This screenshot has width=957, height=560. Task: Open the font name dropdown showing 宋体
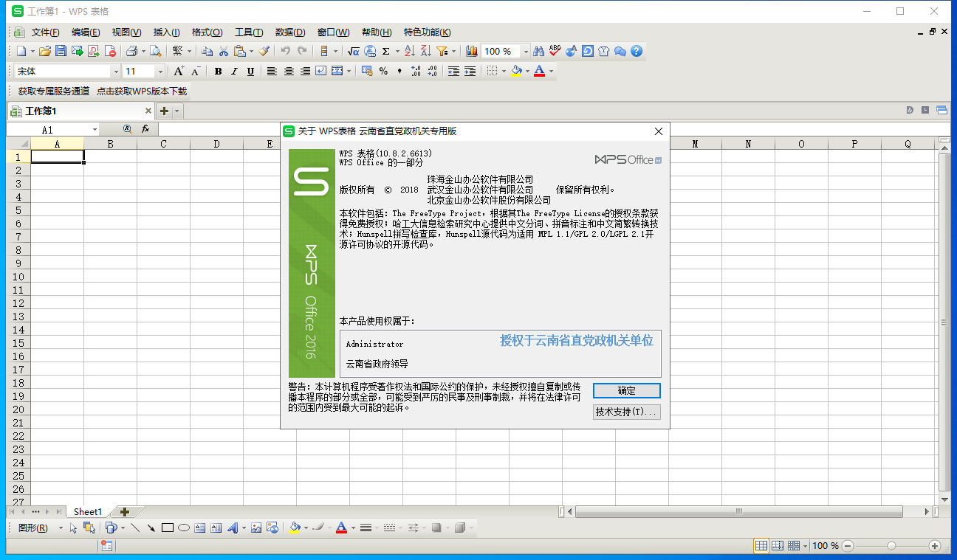coord(116,72)
